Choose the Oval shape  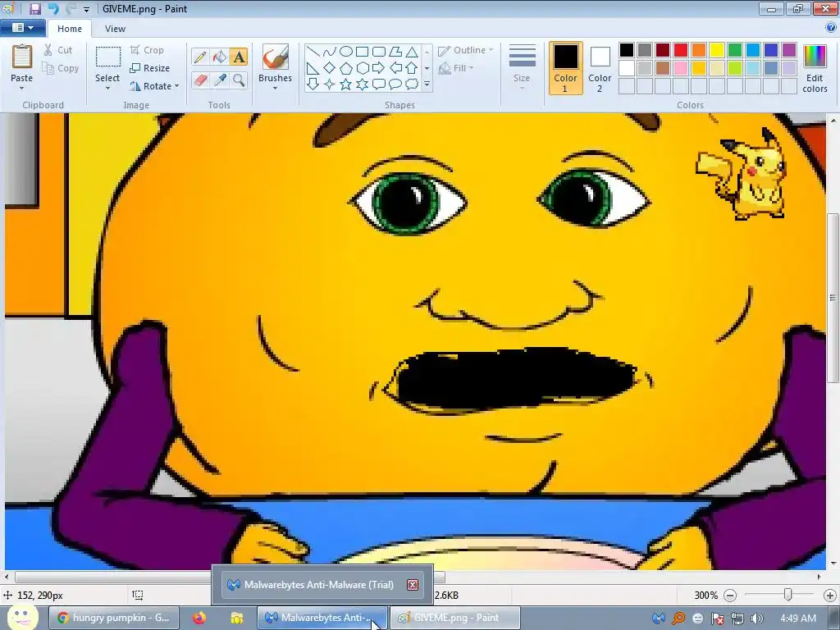[346, 52]
